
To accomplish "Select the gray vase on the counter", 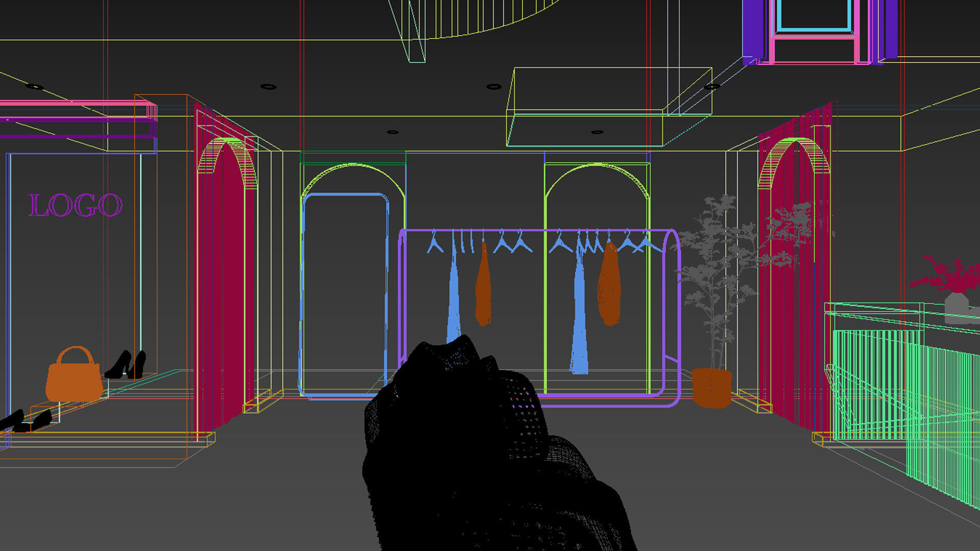I will pyautogui.click(x=957, y=308).
